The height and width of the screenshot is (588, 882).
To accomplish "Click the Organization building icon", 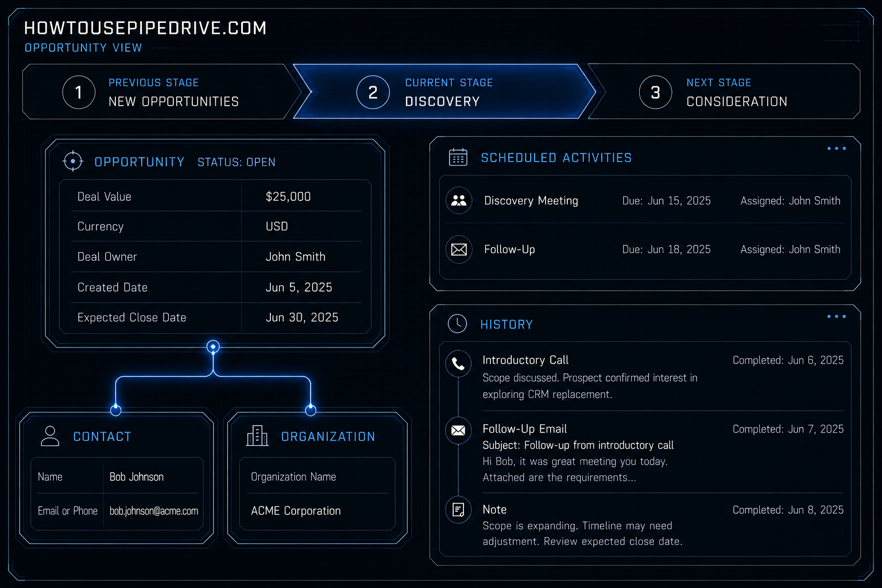I will click(x=257, y=436).
